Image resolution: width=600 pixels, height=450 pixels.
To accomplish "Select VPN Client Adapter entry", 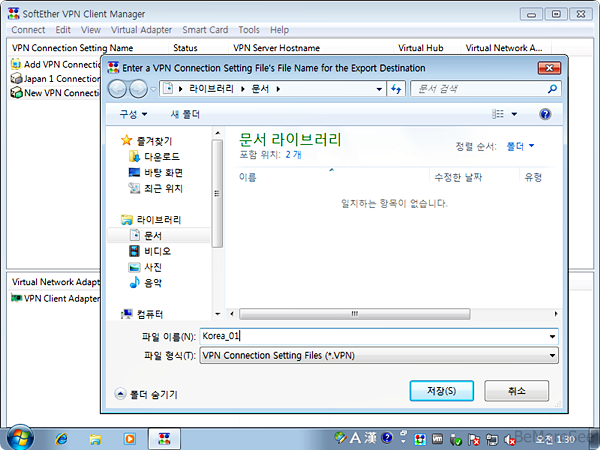I will pyautogui.click(x=55, y=298).
